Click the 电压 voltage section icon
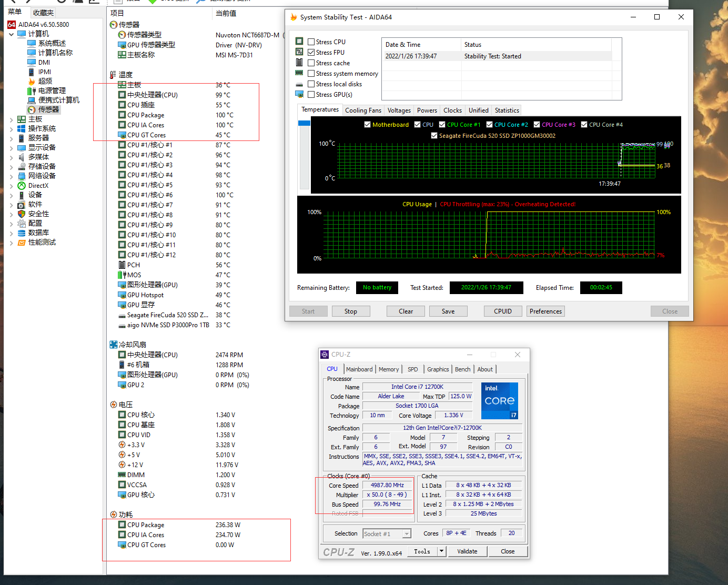728x585 pixels. coord(113,405)
